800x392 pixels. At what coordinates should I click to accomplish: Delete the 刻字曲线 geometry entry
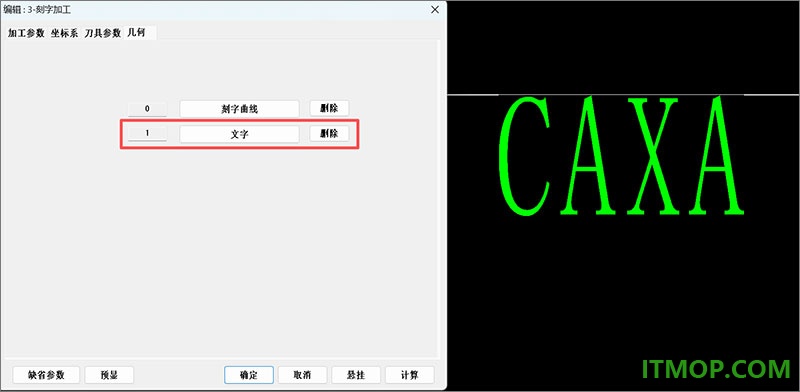[x=329, y=108]
